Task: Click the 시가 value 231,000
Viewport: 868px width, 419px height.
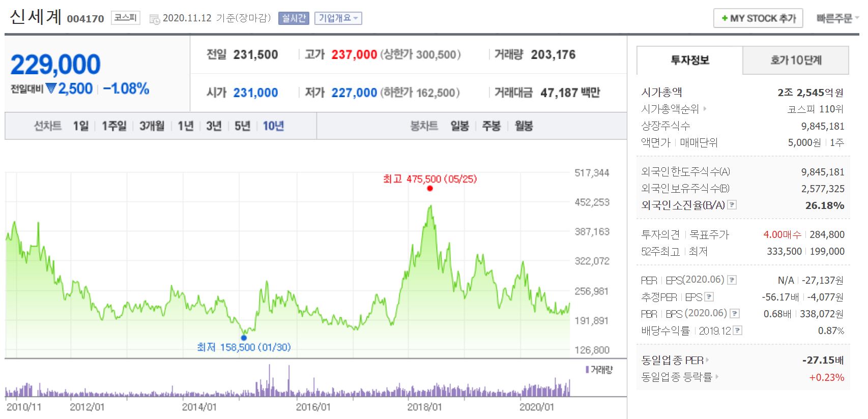Action: click(x=255, y=93)
